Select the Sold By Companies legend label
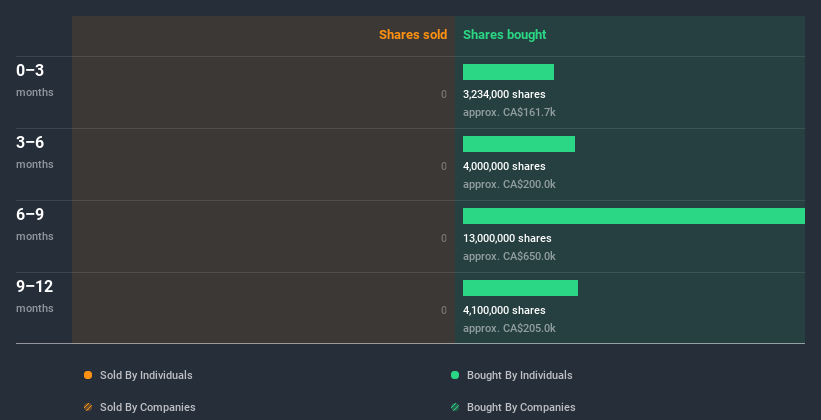 click(x=148, y=407)
